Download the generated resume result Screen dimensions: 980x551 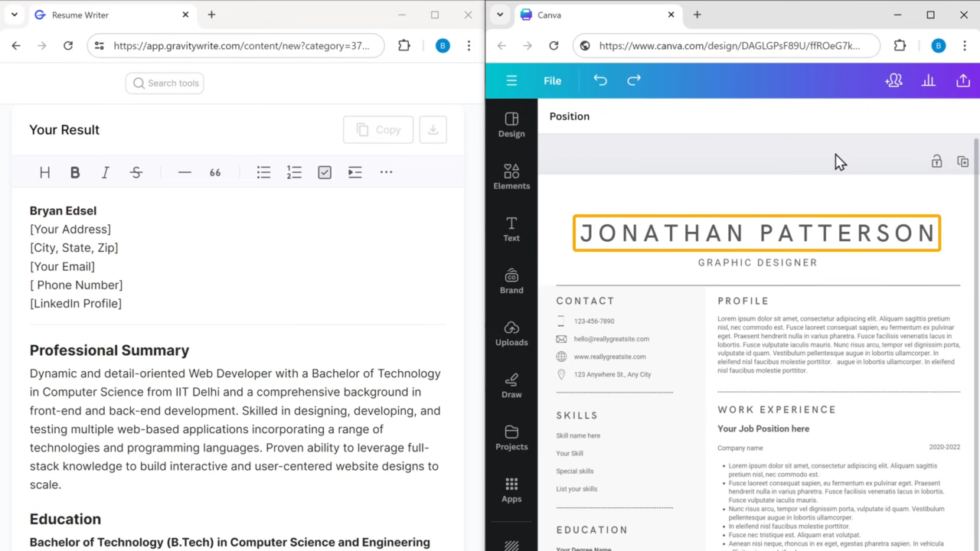pos(433,130)
